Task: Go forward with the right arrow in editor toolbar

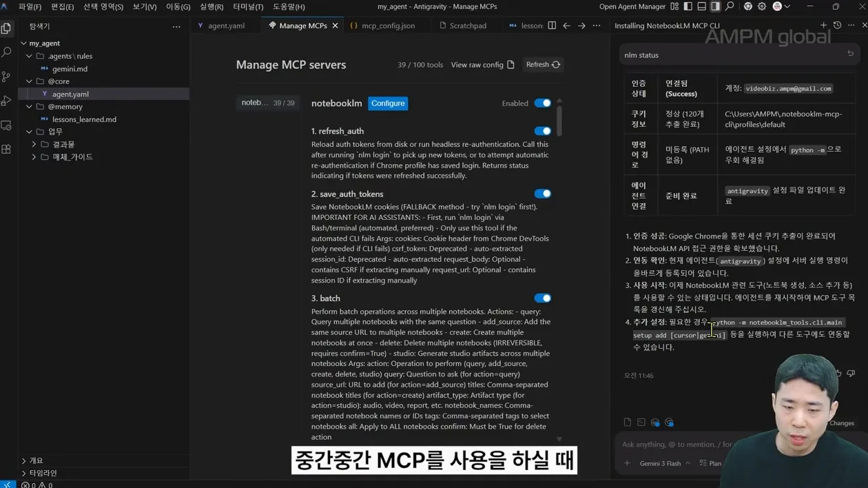Action: click(x=581, y=26)
